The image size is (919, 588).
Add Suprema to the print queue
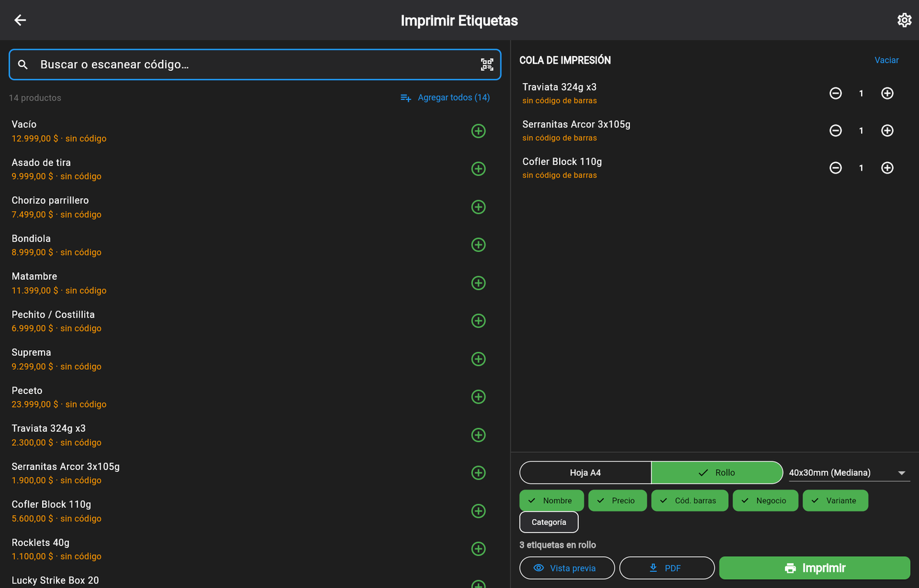coord(479,359)
